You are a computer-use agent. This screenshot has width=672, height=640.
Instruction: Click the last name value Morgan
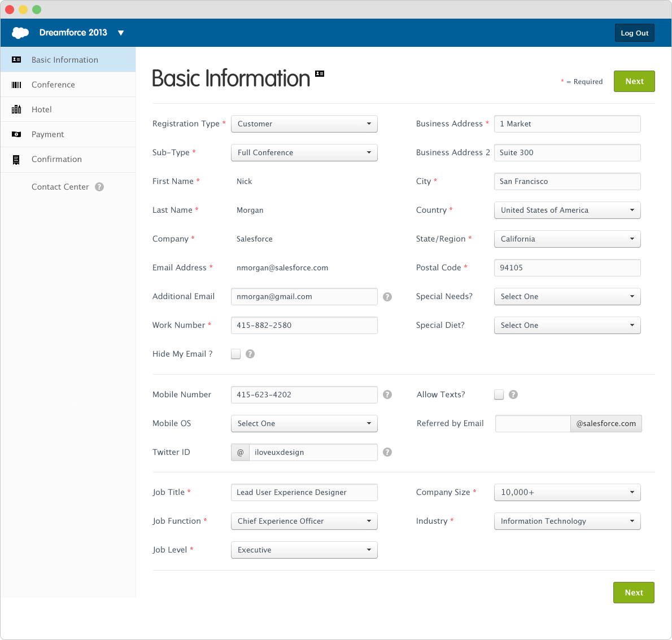point(250,211)
